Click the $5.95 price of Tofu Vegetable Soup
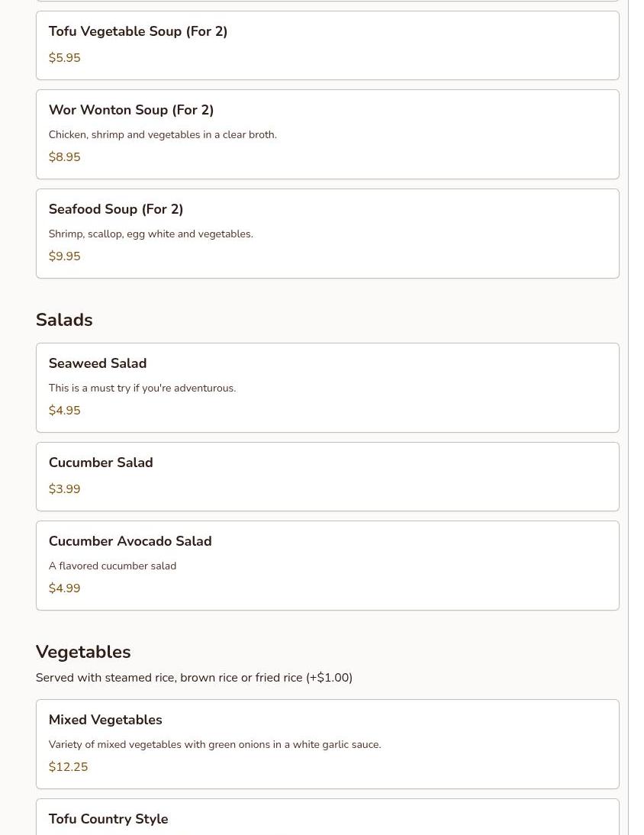The image size is (644, 835). tap(64, 58)
